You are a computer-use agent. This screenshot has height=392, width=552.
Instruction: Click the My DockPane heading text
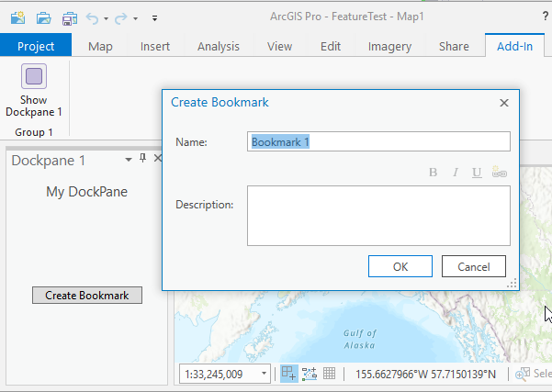coord(86,192)
